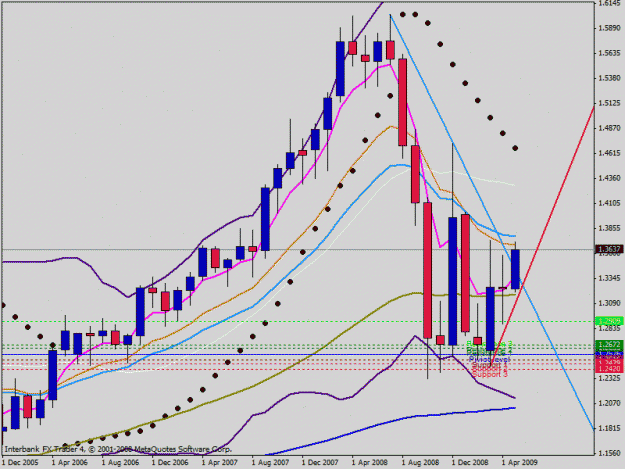Click the 1 Apr 2007 date label
The image size is (625, 469).
pos(220,463)
